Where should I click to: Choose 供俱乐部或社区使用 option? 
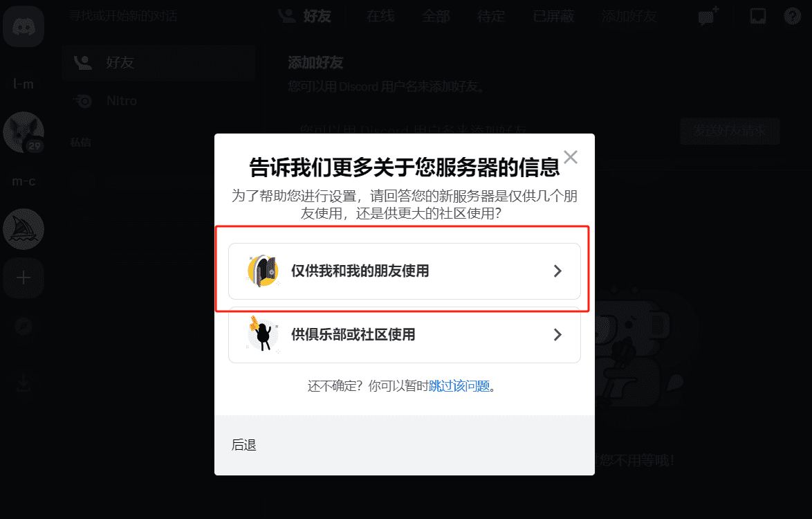[405, 335]
